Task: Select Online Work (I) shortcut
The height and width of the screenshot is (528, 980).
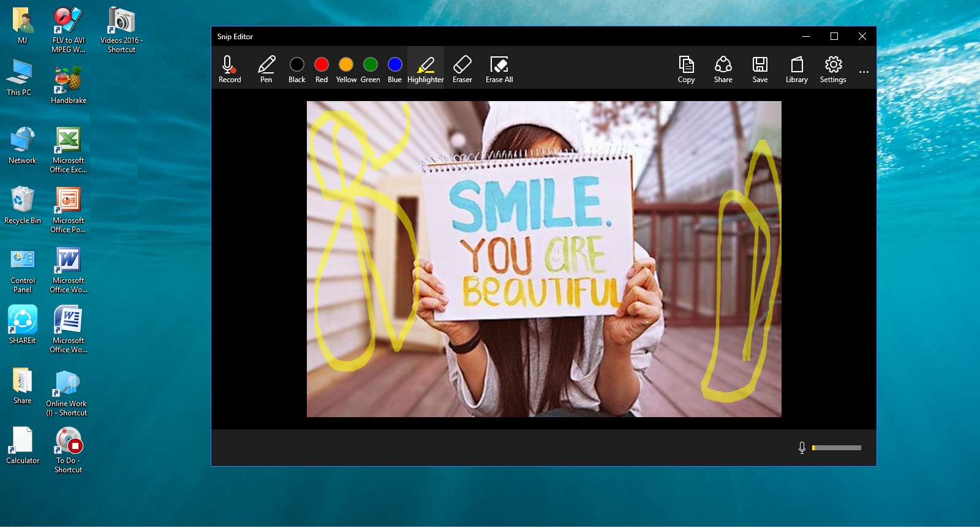Action: pos(66,393)
